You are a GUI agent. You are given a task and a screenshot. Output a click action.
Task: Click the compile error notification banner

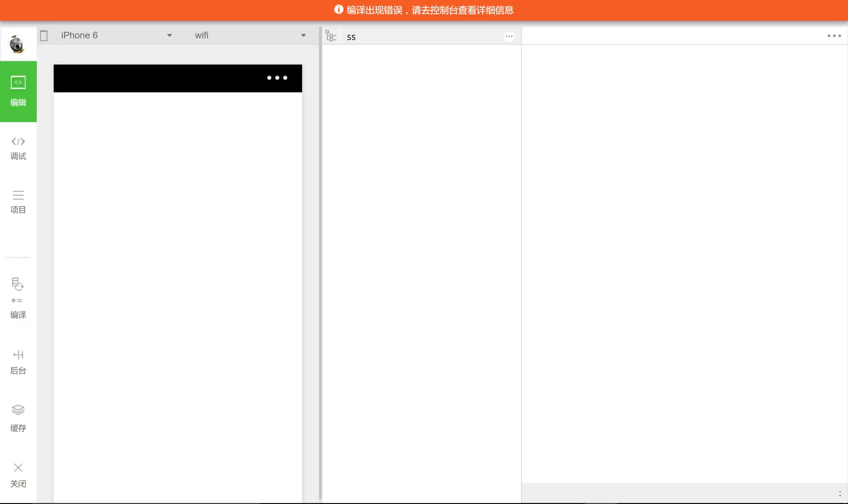click(424, 10)
